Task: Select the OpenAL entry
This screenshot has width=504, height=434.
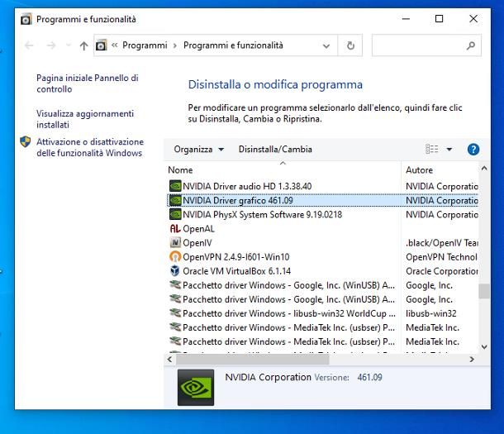Action: [198, 228]
